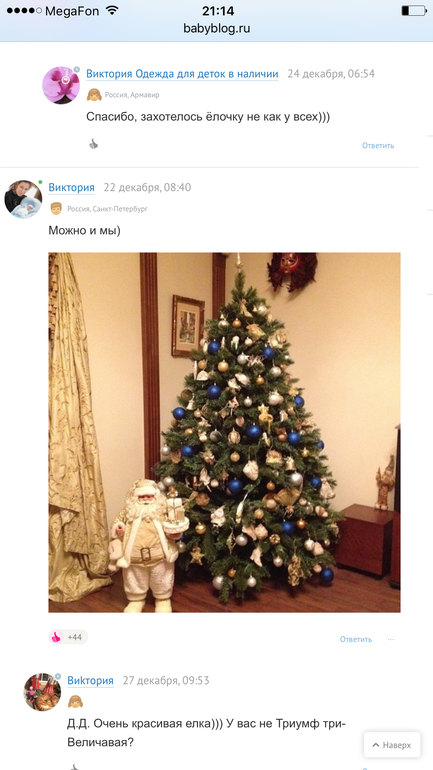Open three-dots menu beside Ответить under photo
Screen dimensions: 433x770
(x=391, y=639)
